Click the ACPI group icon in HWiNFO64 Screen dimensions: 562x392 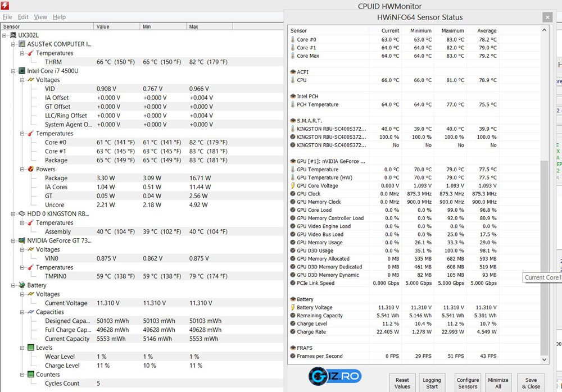tap(293, 72)
